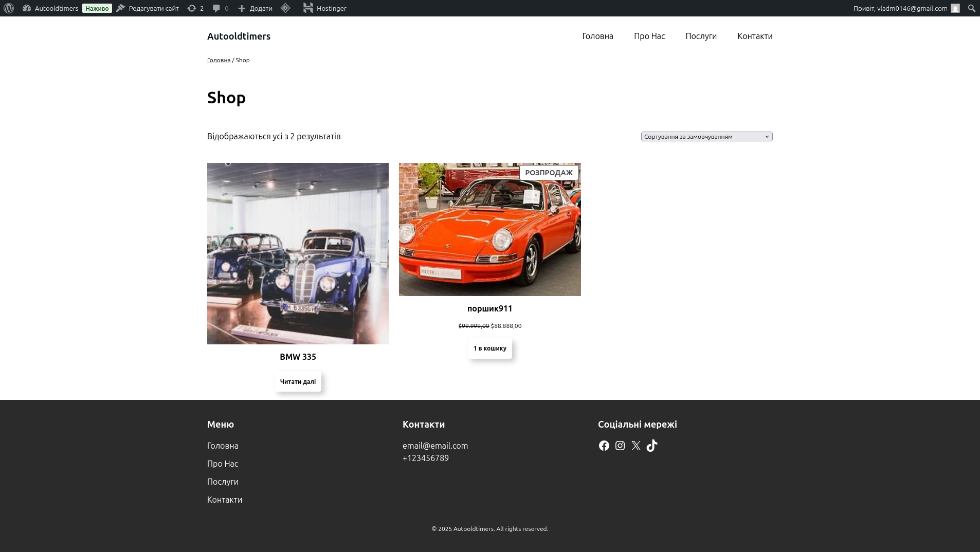
Task: Click the diamond-shaped plugin icon
Action: click(285, 8)
